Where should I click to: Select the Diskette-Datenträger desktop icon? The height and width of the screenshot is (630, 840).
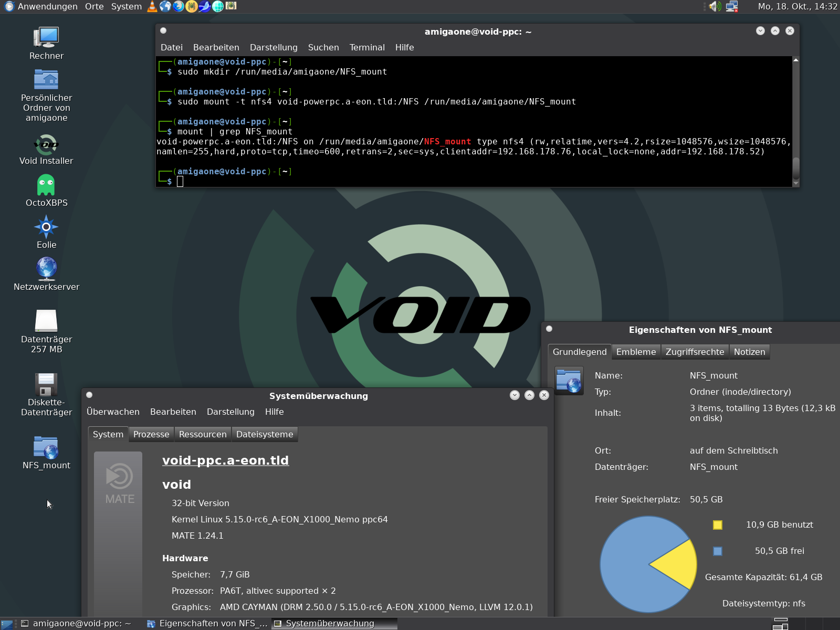pyautogui.click(x=46, y=394)
